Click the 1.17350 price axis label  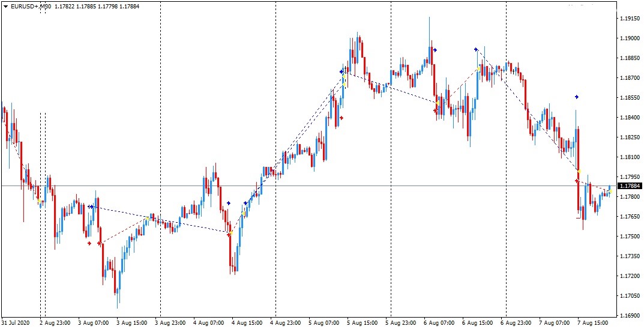(630, 256)
